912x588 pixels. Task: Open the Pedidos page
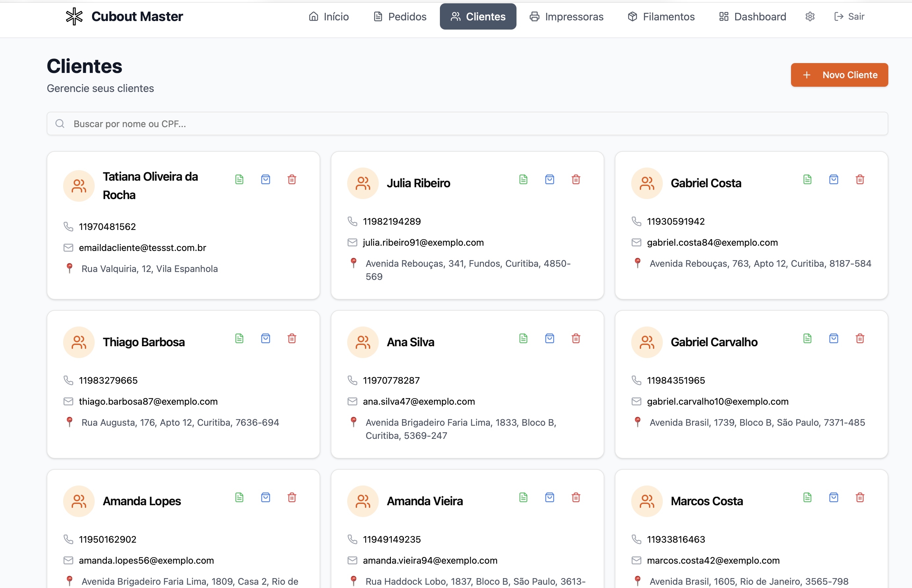pyautogui.click(x=400, y=16)
